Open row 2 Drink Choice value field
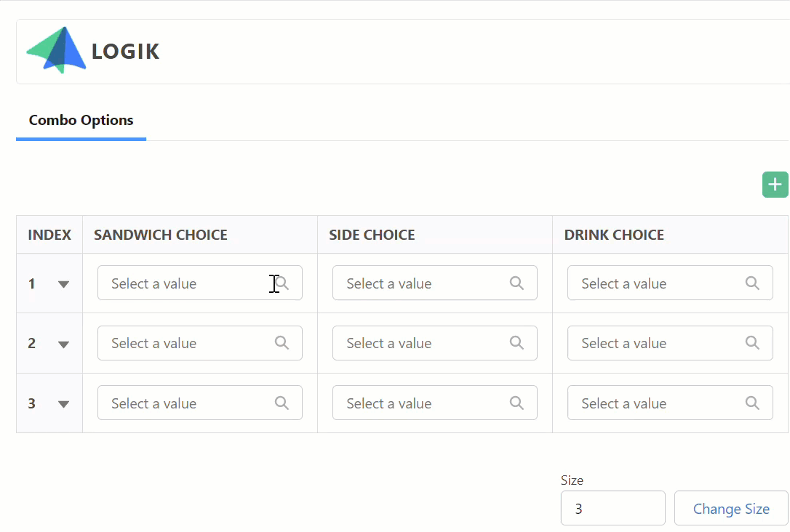The height and width of the screenshot is (532, 790). [670, 343]
